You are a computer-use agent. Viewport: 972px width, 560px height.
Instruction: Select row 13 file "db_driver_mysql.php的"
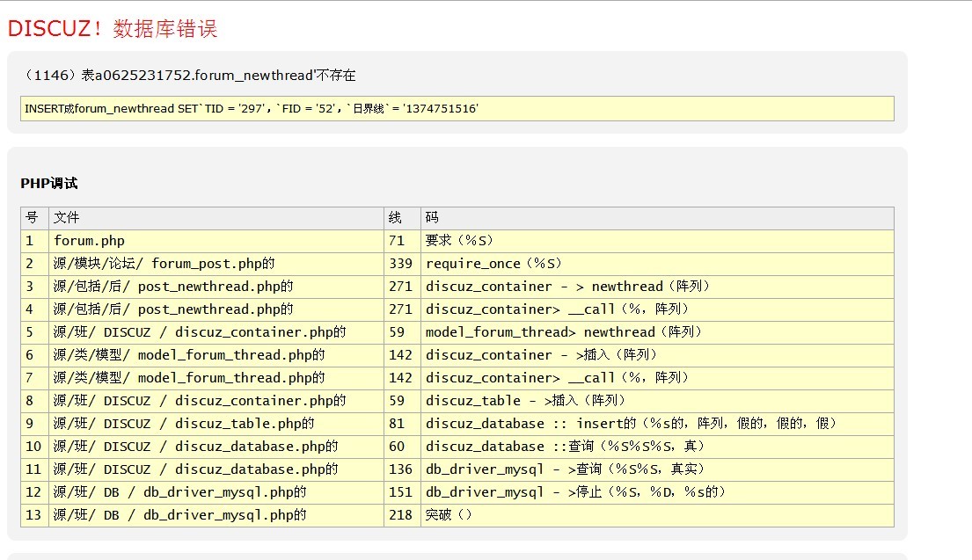click(225, 515)
